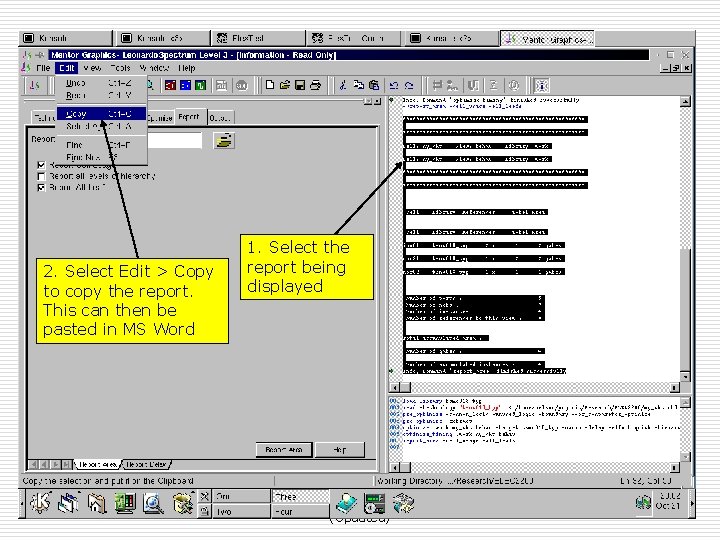Image resolution: width=720 pixels, height=540 pixels.
Task: Open the Help menu
Action: [186, 68]
